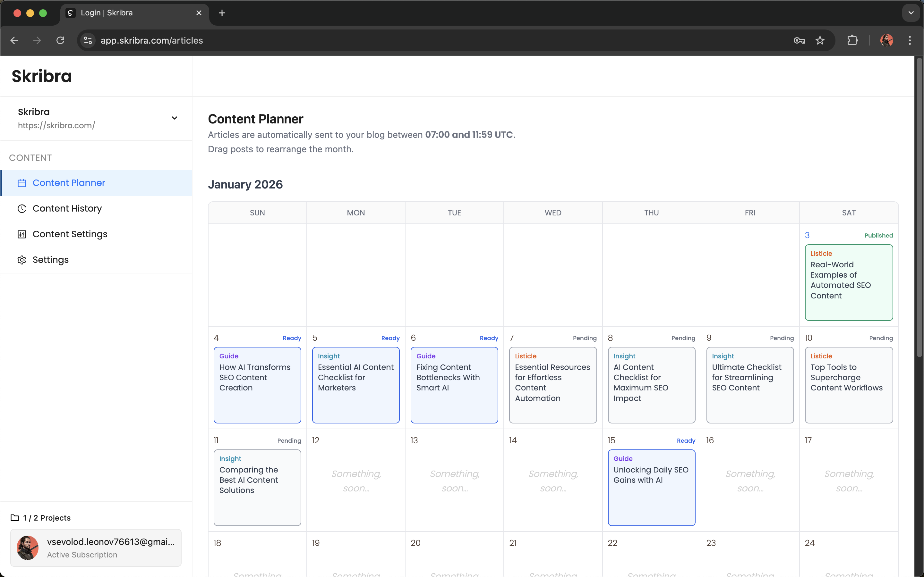
Task: Open Content Settings via its sliders icon
Action: [x=22, y=234]
